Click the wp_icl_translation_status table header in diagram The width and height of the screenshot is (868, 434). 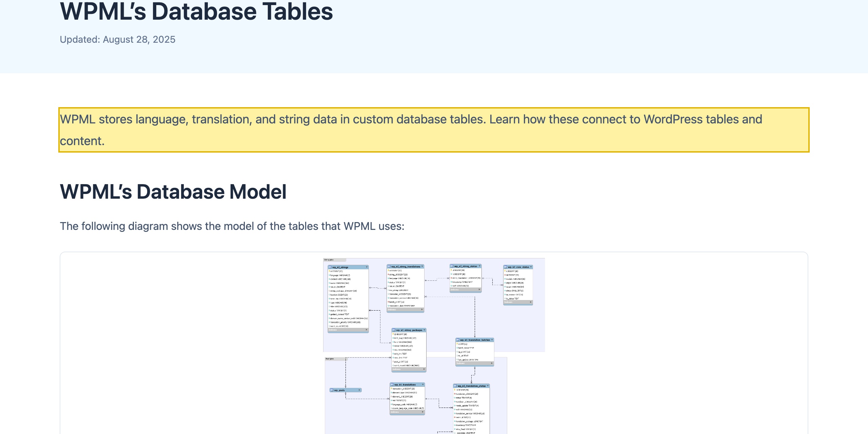click(471, 386)
